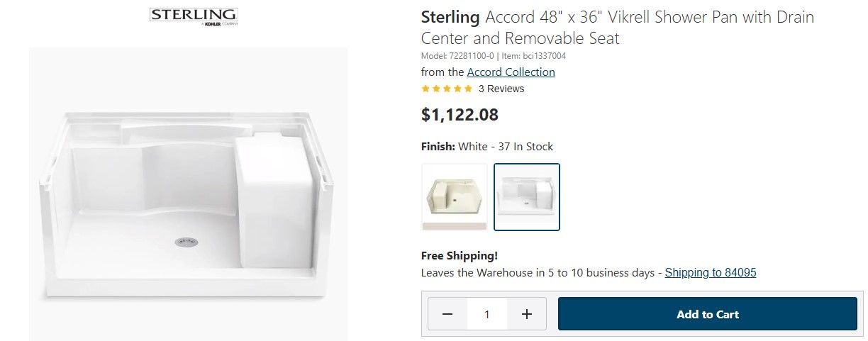The image size is (868, 341).
Task: Click the quantity input field
Action: click(486, 314)
